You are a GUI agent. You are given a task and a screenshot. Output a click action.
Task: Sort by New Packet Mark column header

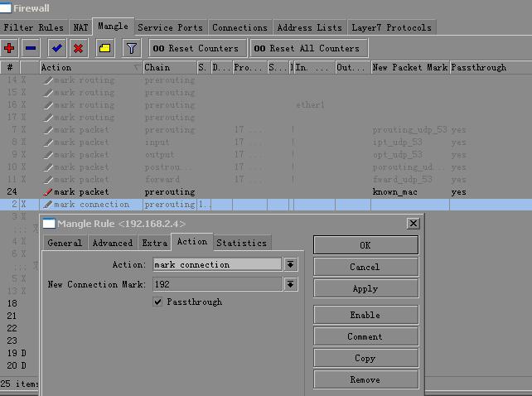point(410,68)
